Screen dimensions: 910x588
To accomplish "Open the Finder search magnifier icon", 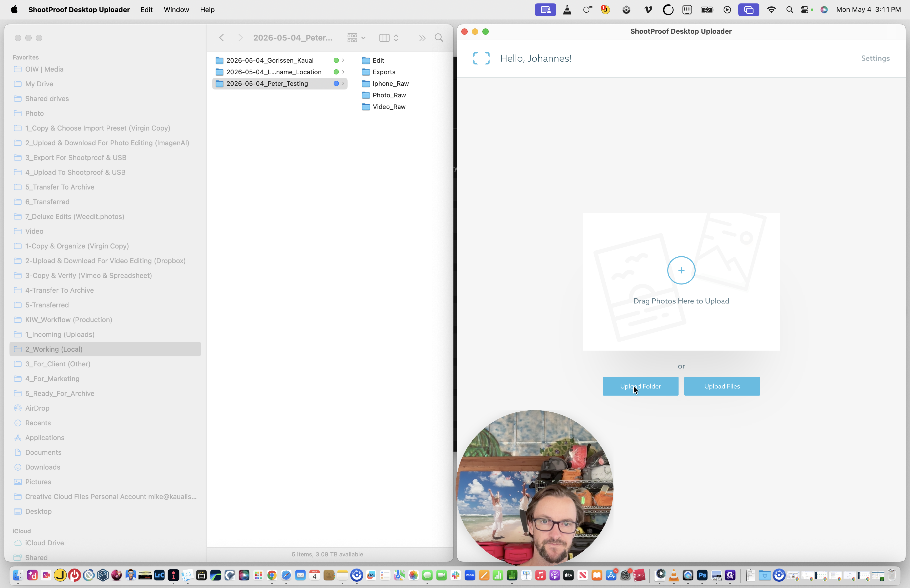I will pos(439,38).
